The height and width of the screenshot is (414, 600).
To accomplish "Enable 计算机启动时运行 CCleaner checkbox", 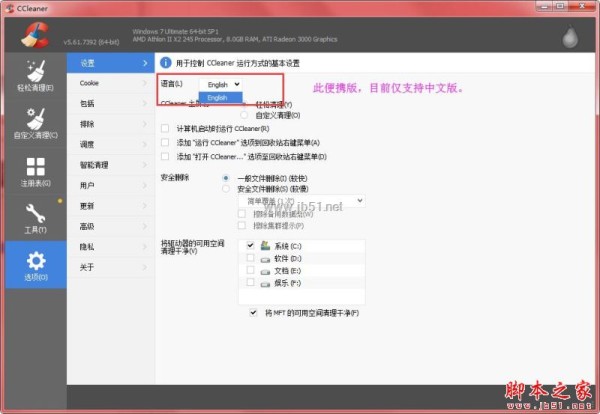I will (165, 129).
